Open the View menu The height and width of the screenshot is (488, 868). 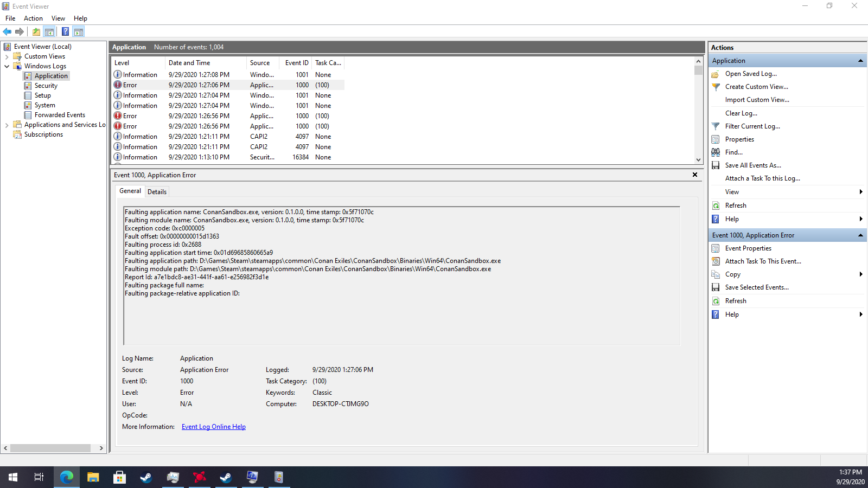58,18
